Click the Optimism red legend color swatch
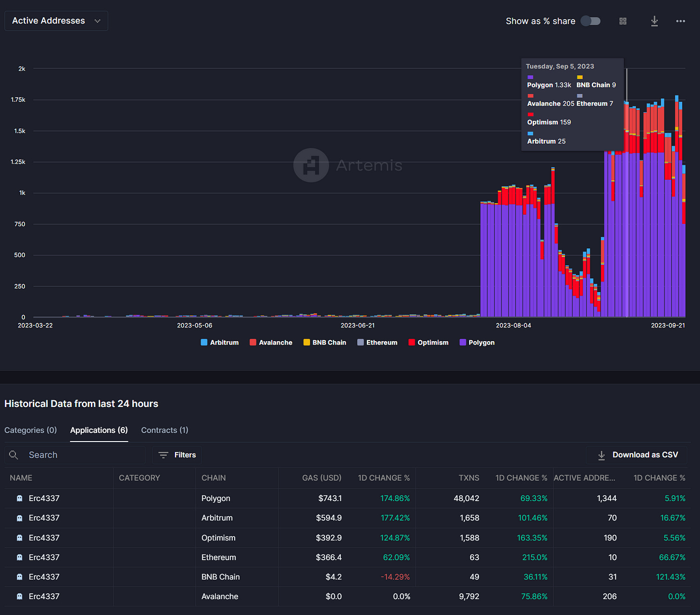This screenshot has width=700, height=615. [x=412, y=343]
